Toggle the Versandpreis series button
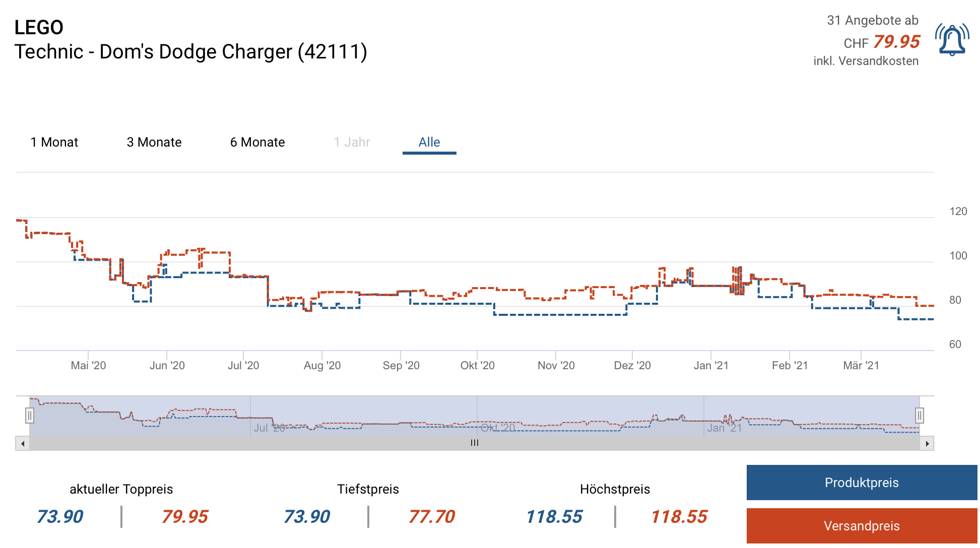Image resolution: width=980 pixels, height=548 pixels. [x=862, y=526]
